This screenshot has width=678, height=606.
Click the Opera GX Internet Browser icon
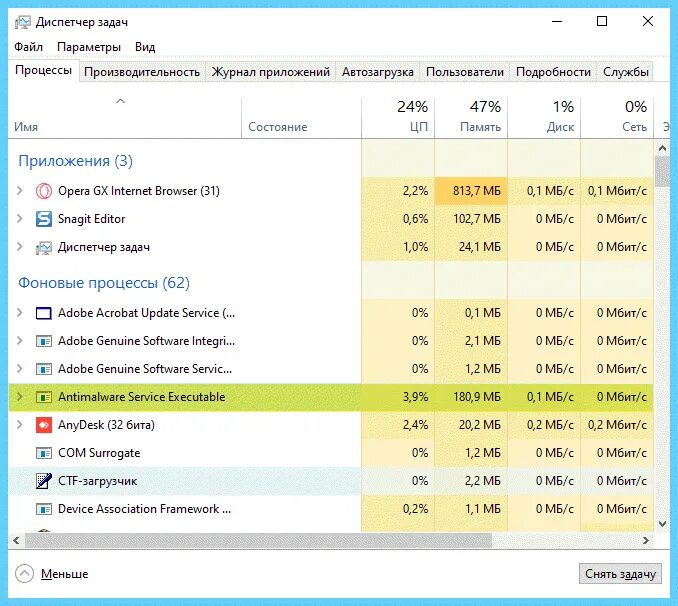(x=44, y=191)
